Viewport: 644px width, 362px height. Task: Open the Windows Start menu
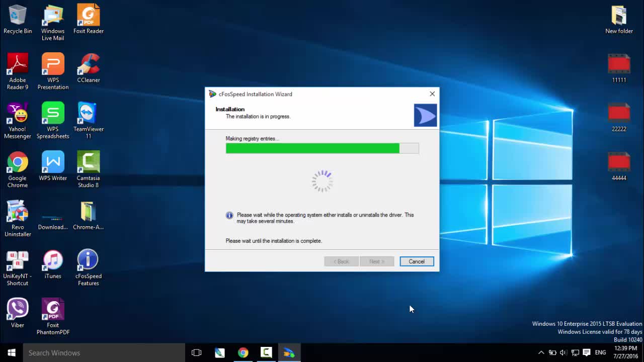12,352
